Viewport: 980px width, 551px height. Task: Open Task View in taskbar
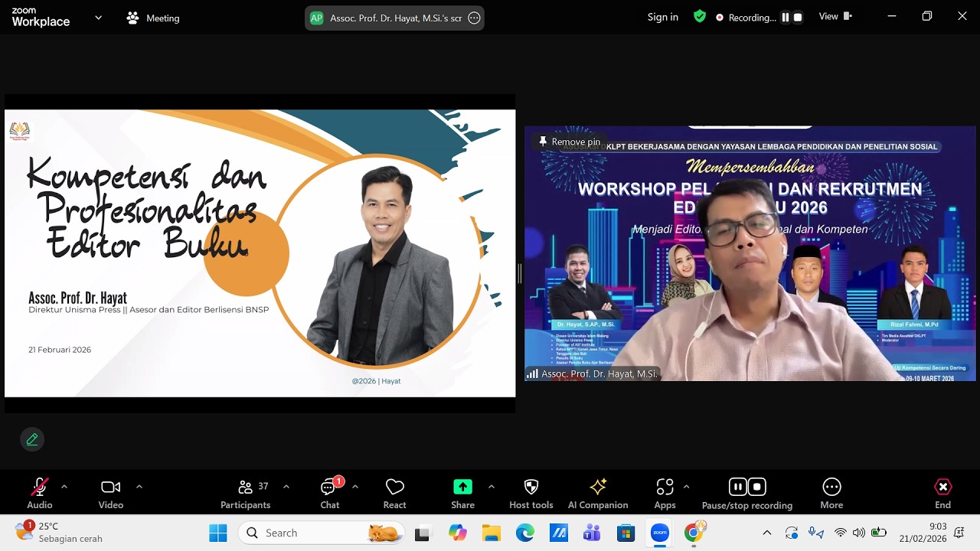click(423, 533)
